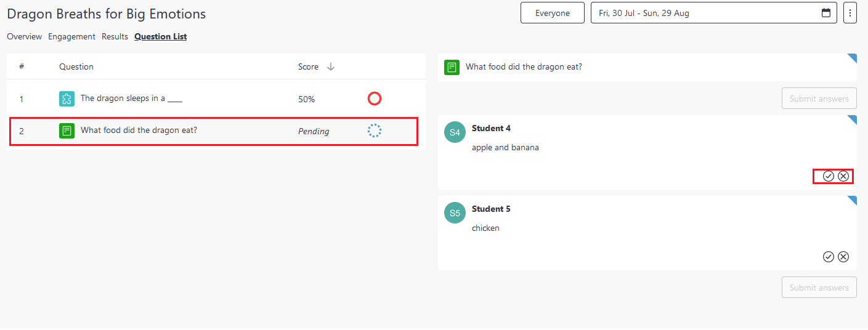This screenshot has height=330, width=868.
Task: Open the three-dot more options menu
Action: tap(850, 13)
